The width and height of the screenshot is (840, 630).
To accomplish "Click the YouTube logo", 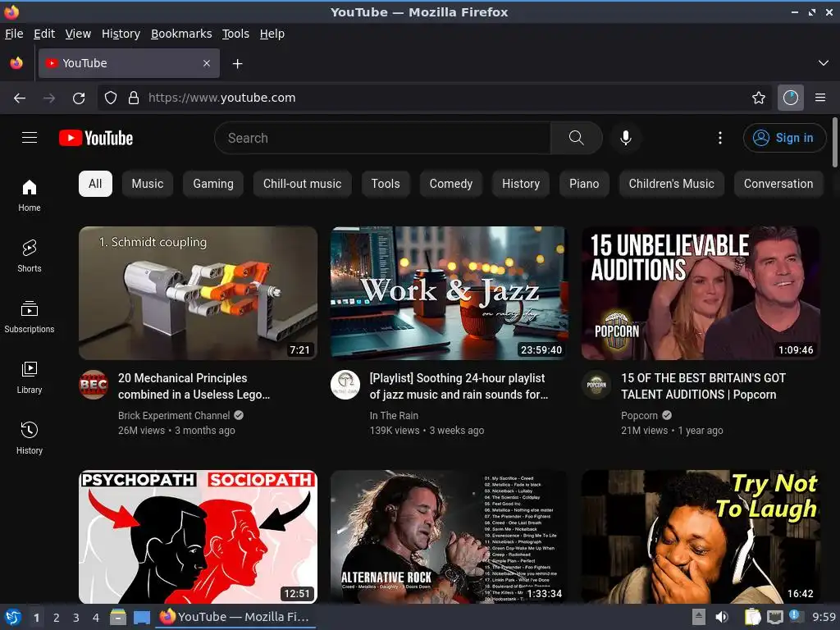I will click(96, 138).
